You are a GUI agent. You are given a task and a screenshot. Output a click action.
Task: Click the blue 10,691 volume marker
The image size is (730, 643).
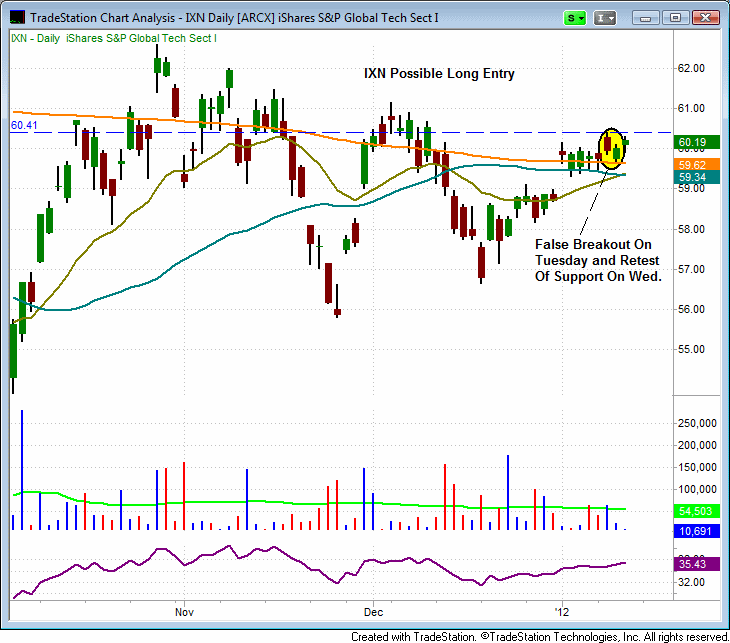point(696,531)
